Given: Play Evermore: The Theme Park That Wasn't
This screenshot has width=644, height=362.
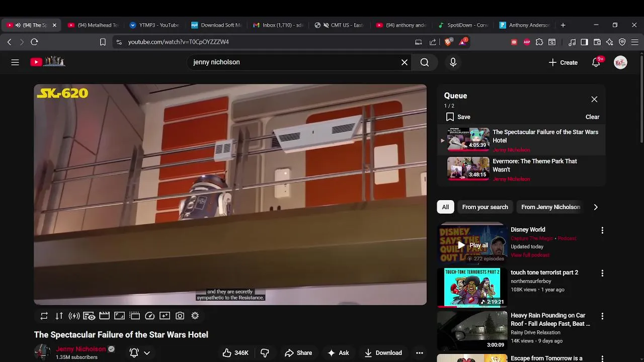Looking at the screenshot, I should pos(521,169).
